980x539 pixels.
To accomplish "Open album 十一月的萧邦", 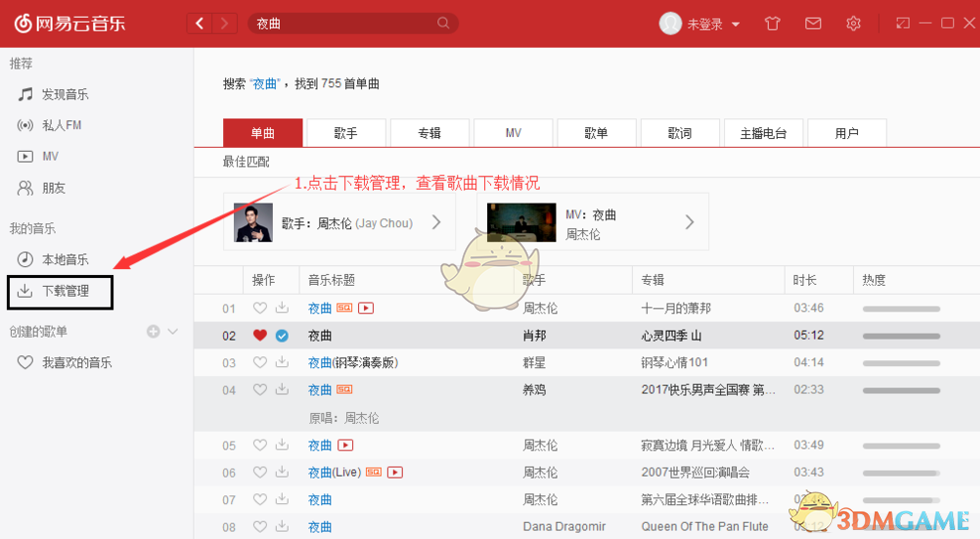I will click(x=676, y=309).
